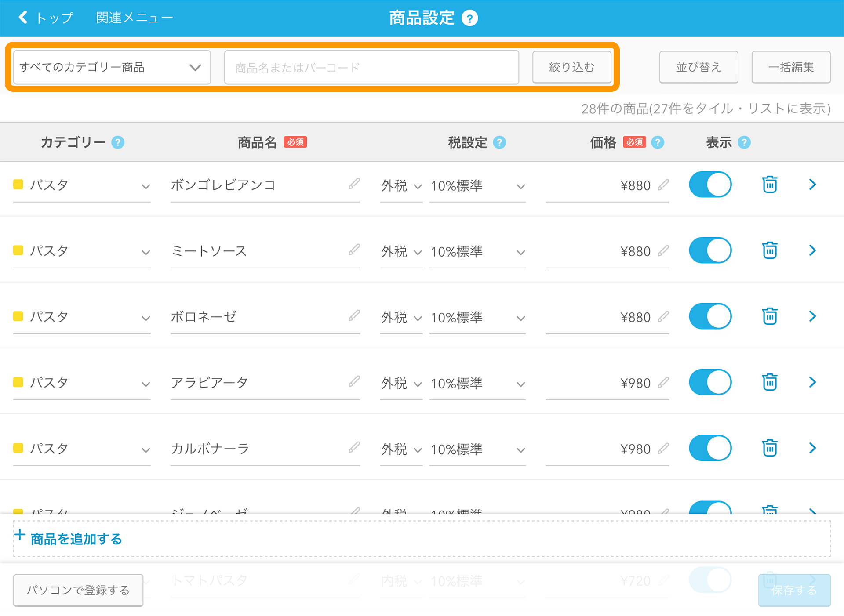Open details arrow for ボンゴレビアンコ
This screenshot has height=616, width=844.
pos(812,184)
